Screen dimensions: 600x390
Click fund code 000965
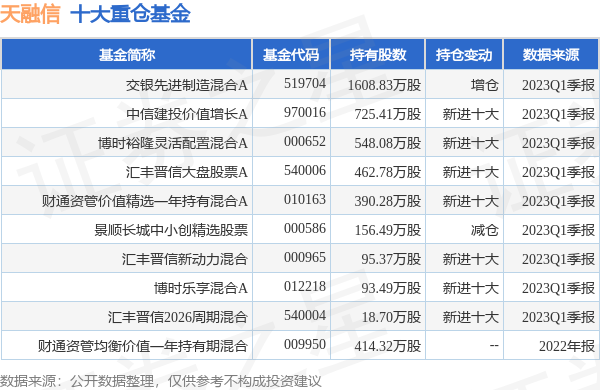point(305,258)
